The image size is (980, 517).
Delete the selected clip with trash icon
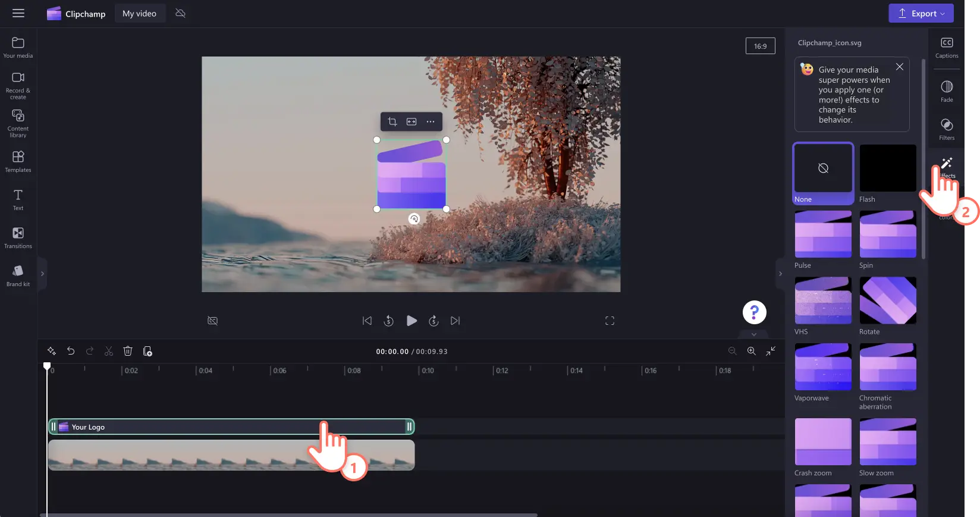tap(128, 351)
